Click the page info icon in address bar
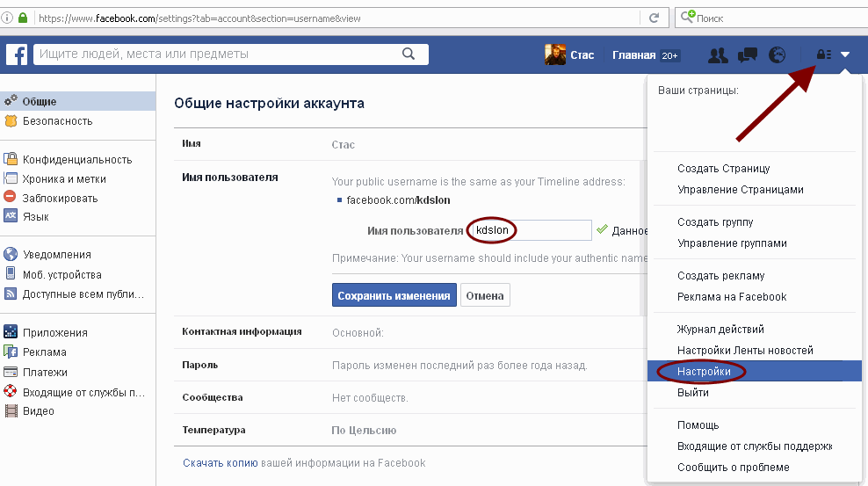This screenshot has height=486, width=868. [7, 18]
